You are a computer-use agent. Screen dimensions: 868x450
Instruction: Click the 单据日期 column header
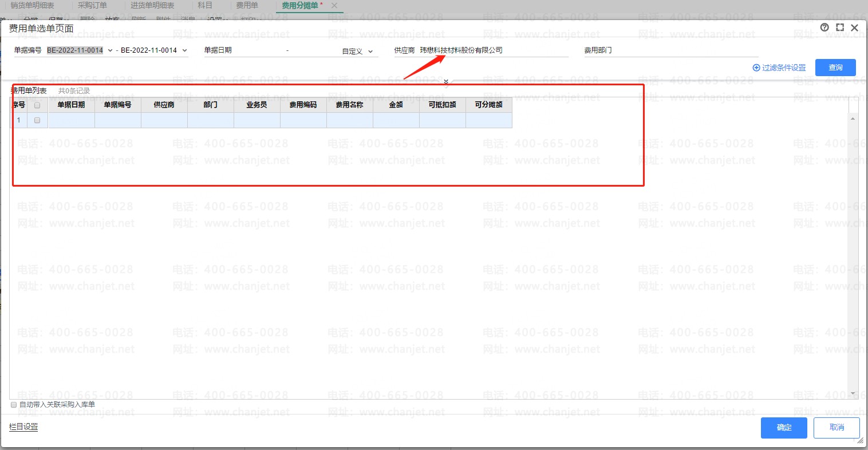pos(72,105)
